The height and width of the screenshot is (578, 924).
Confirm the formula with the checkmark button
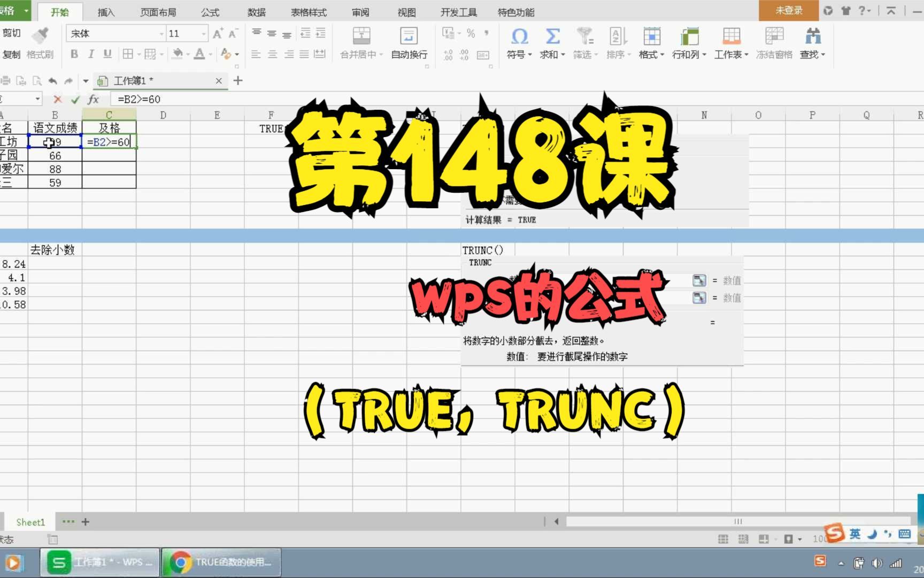click(x=75, y=99)
